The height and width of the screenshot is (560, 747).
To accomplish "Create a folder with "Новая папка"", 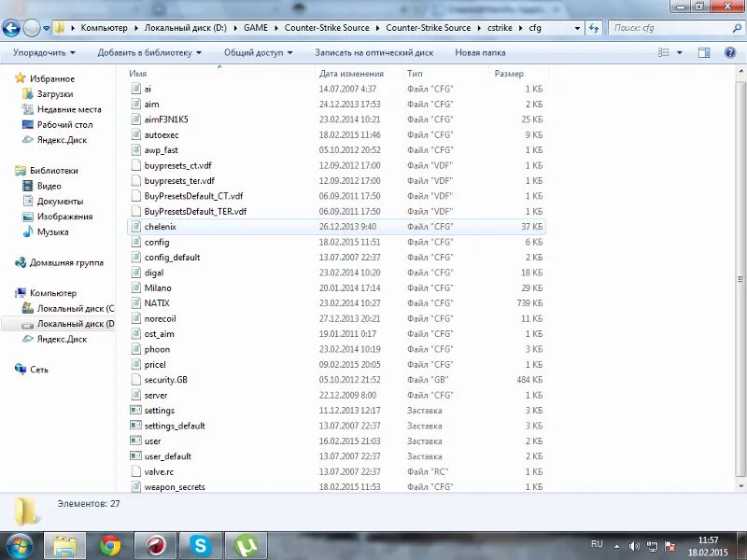I will pos(480,52).
